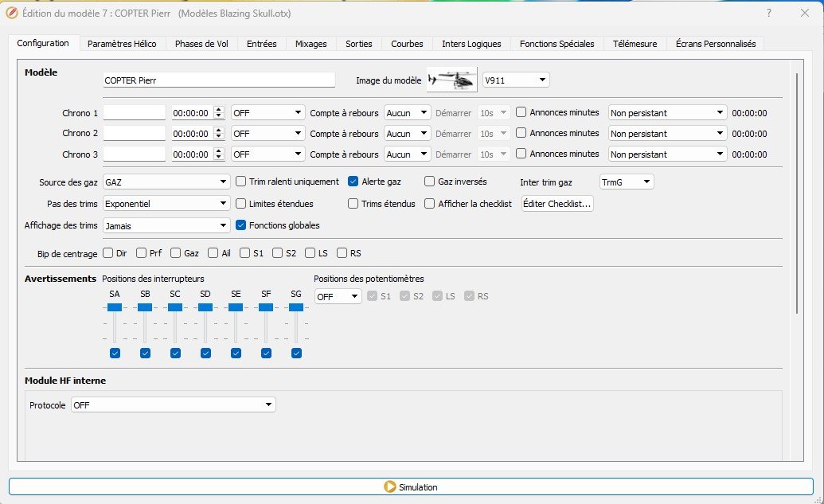This screenshot has width=824, height=504.
Task: Switch to the Mixages tab
Action: (310, 44)
